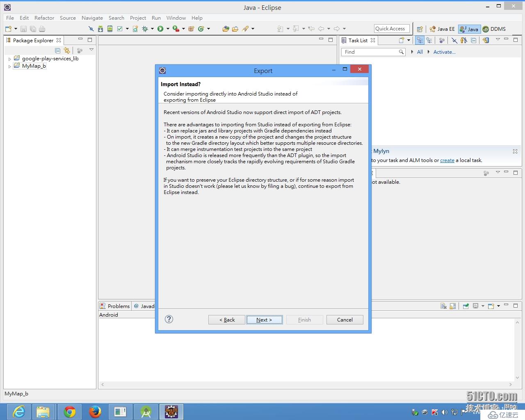
Task: Expand the MyMap_b project tree
Action: tap(9, 66)
